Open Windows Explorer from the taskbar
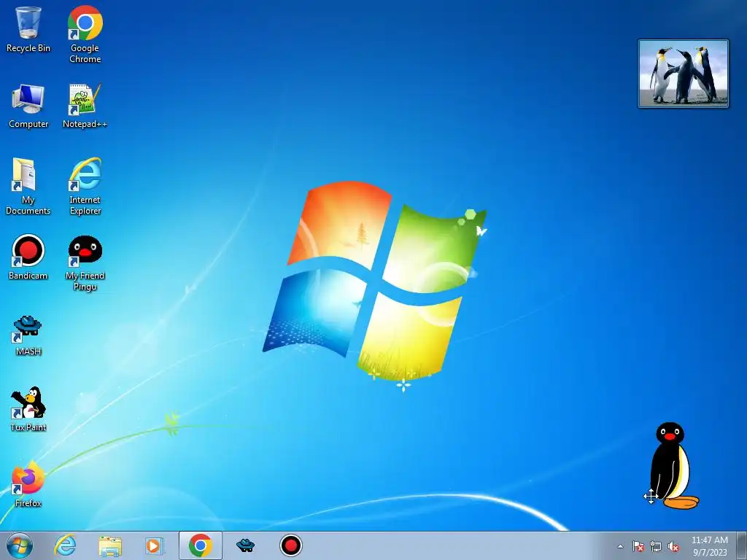The image size is (747, 560). [110, 545]
